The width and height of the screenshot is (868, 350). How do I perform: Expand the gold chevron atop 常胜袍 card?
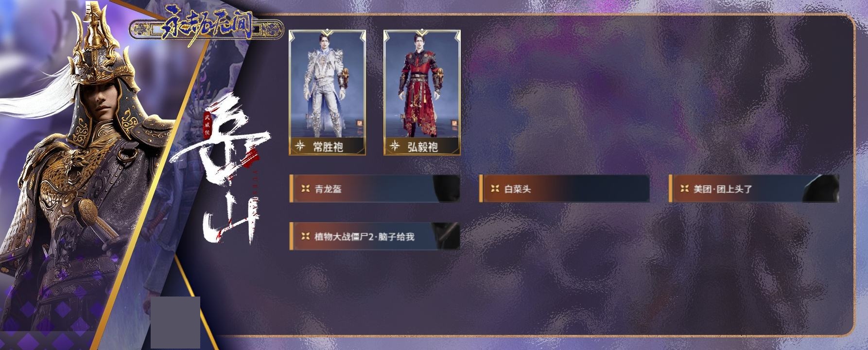click(327, 33)
